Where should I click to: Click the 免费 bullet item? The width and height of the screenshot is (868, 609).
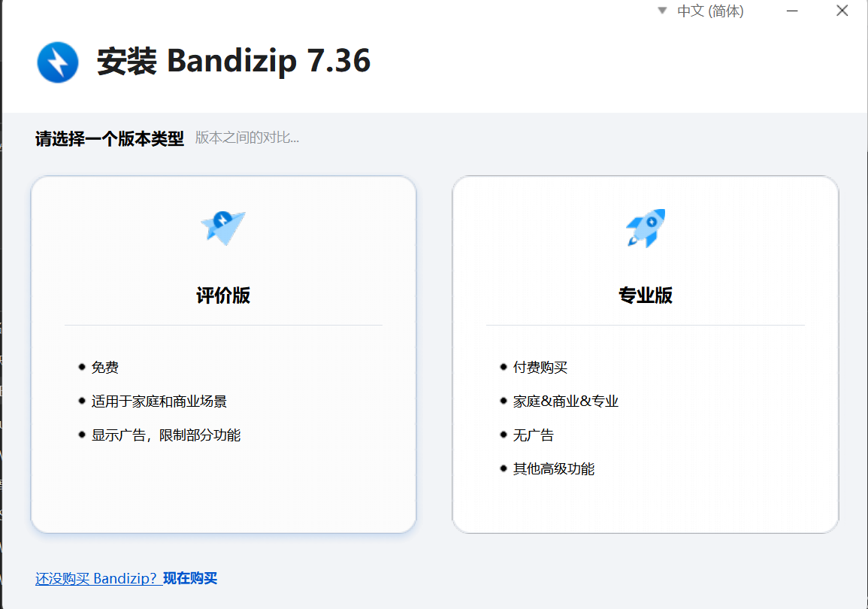click(105, 368)
